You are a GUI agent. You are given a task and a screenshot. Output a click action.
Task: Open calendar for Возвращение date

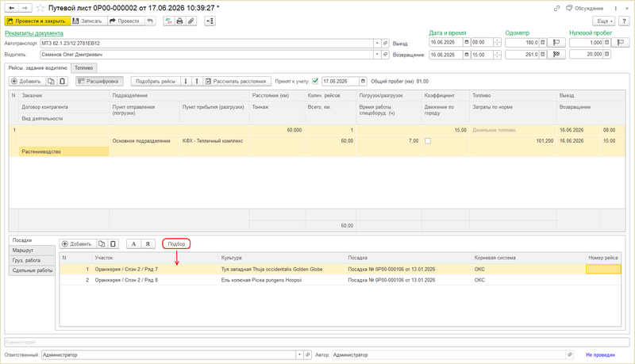tap(467, 54)
